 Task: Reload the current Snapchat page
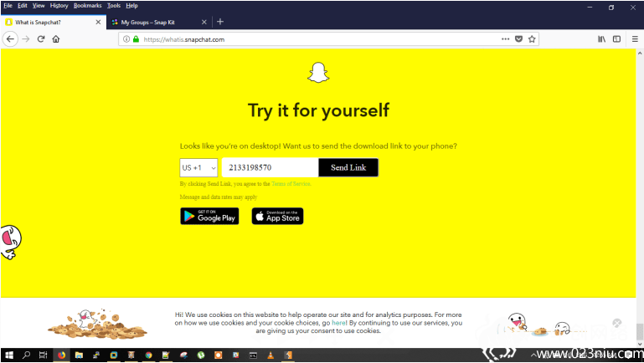41,39
